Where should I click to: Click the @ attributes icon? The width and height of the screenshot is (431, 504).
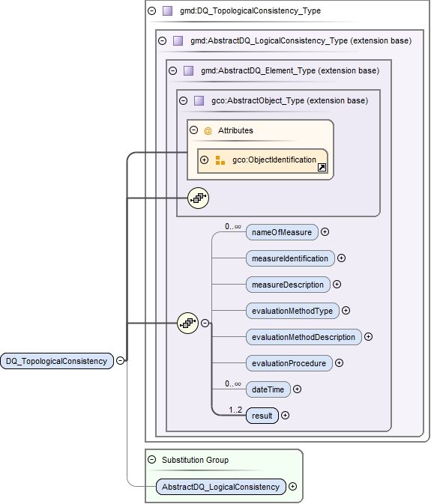pyautogui.click(x=208, y=130)
